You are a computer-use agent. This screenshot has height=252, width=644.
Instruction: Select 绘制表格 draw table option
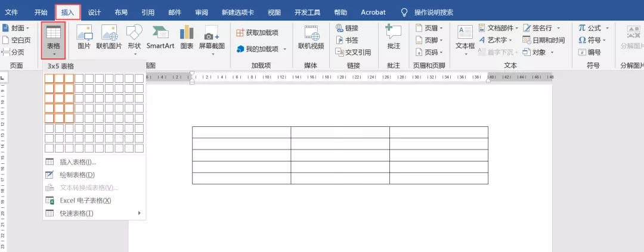pos(94,175)
